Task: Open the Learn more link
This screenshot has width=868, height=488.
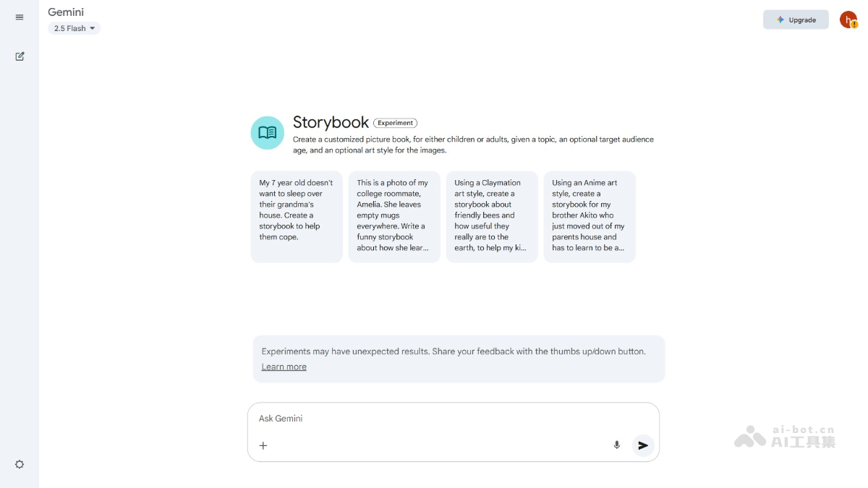Action: [284, 367]
